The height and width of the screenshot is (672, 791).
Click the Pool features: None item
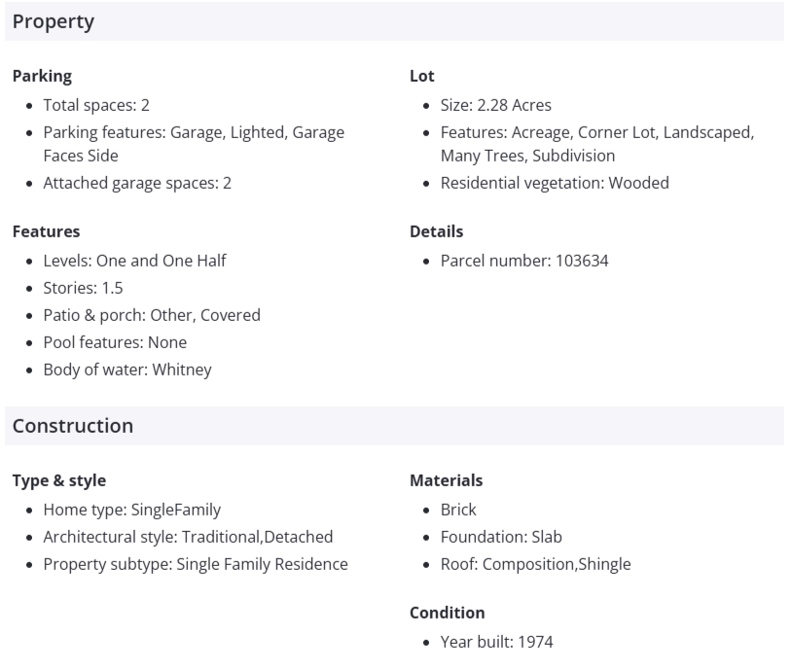[x=115, y=342]
